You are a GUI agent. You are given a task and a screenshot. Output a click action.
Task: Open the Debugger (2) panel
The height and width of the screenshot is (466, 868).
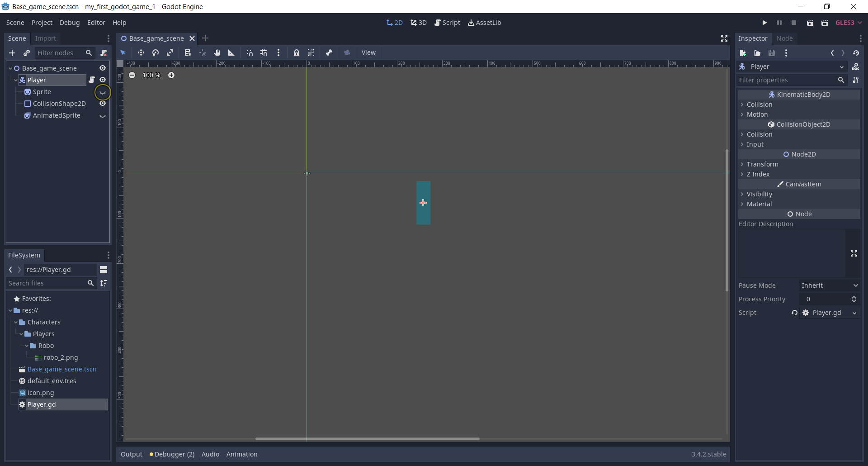(x=172, y=454)
